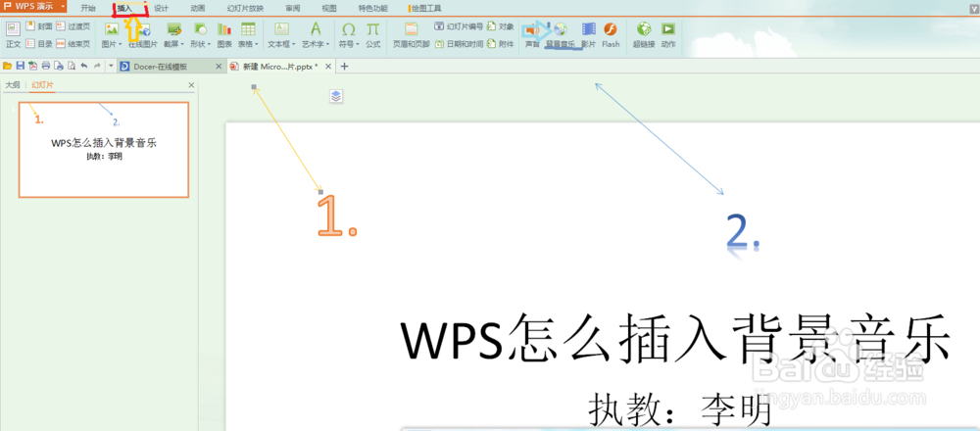This screenshot has height=431, width=980.
Task: Open the WPS 演示 application menu dropdown
Action: pos(63,6)
